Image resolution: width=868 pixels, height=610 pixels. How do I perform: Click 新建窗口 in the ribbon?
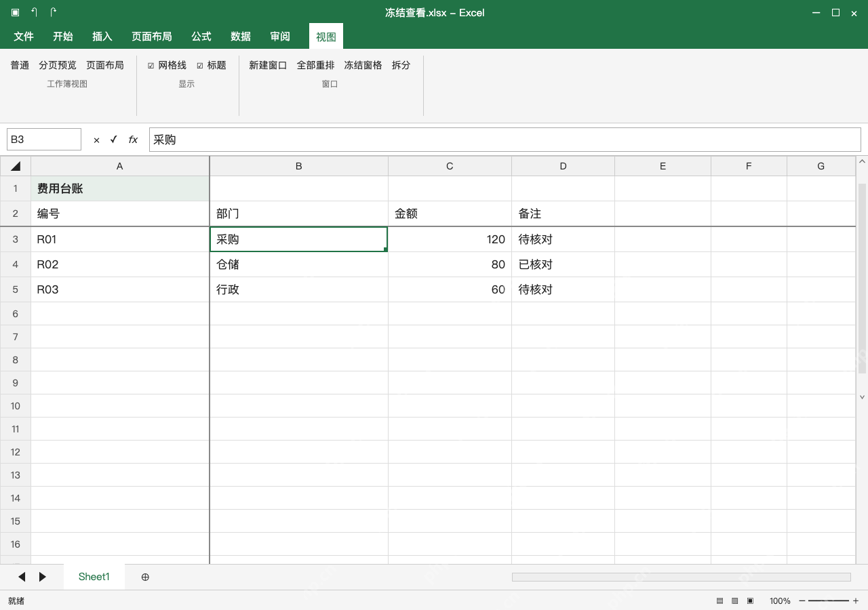point(268,65)
